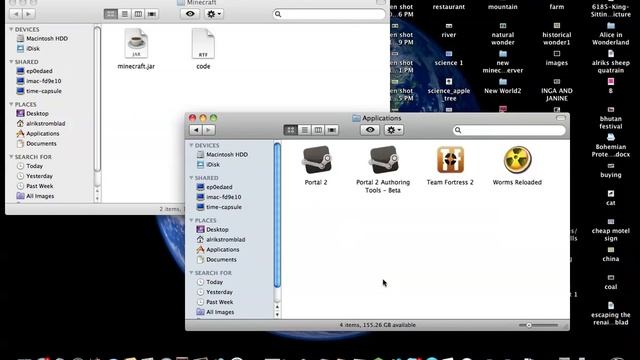The width and height of the screenshot is (640, 360).
Task: Collapse DEVICES section in Applications sidebar
Action: [x=191, y=145]
